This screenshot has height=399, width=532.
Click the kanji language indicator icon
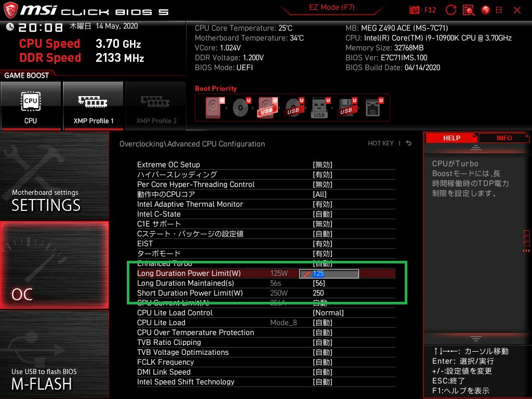pyautogui.click(x=499, y=10)
